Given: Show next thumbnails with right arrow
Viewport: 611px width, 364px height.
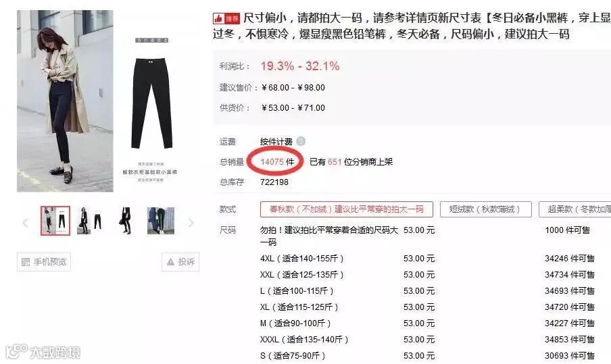Looking at the screenshot, I should click(191, 223).
